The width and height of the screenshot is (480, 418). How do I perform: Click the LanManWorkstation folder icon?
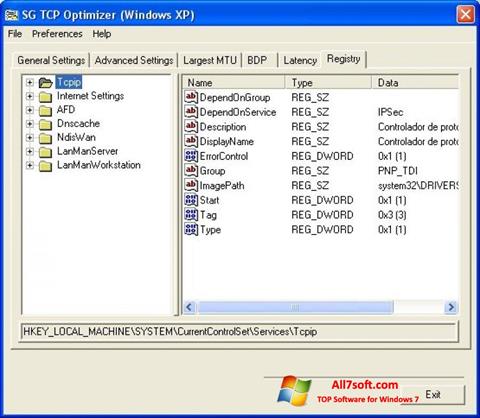pos(45,166)
